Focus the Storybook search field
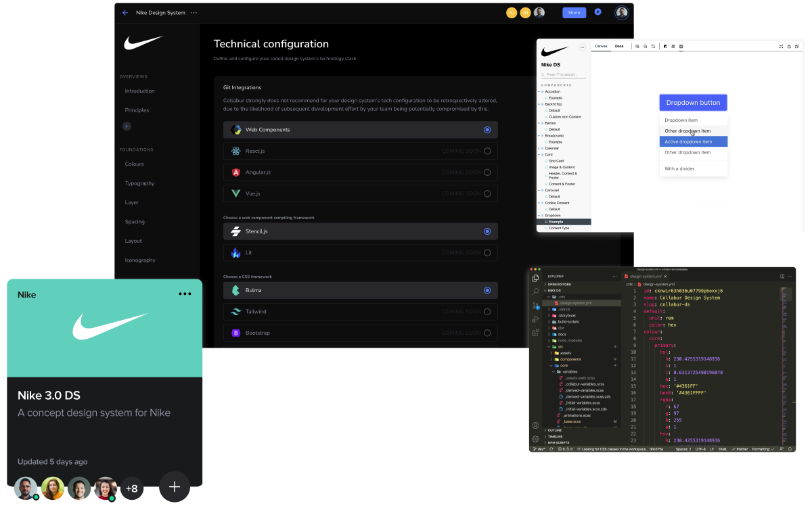Screen dimensions: 812x512 [x=564, y=74]
